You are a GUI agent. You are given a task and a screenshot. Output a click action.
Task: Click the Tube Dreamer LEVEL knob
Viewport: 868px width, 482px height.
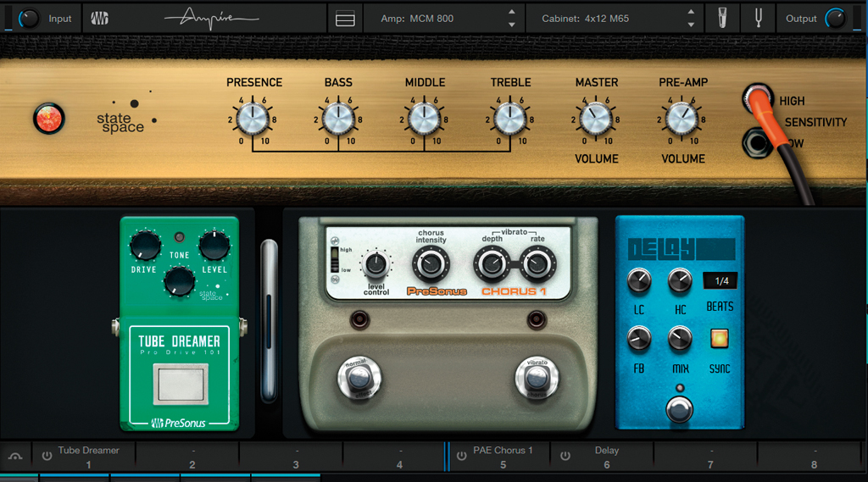pyautogui.click(x=214, y=245)
